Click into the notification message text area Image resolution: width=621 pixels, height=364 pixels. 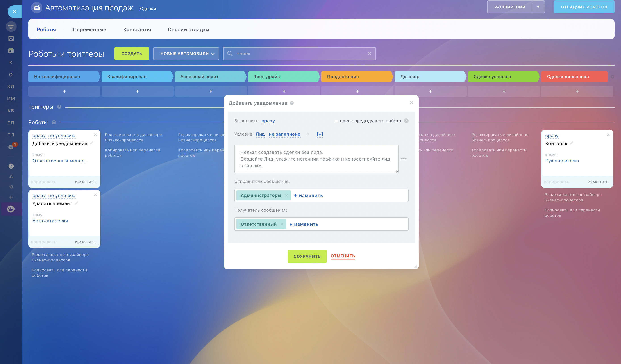point(316,159)
